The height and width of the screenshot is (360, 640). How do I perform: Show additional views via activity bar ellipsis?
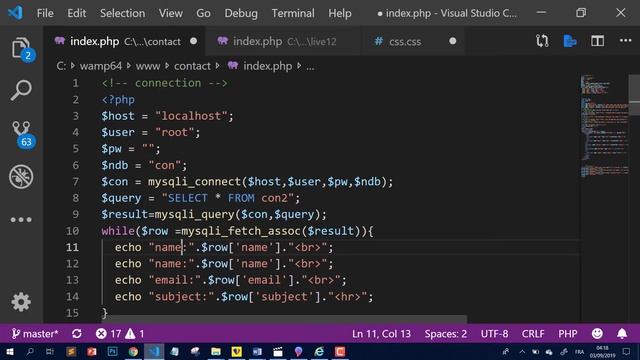[x=21, y=220]
